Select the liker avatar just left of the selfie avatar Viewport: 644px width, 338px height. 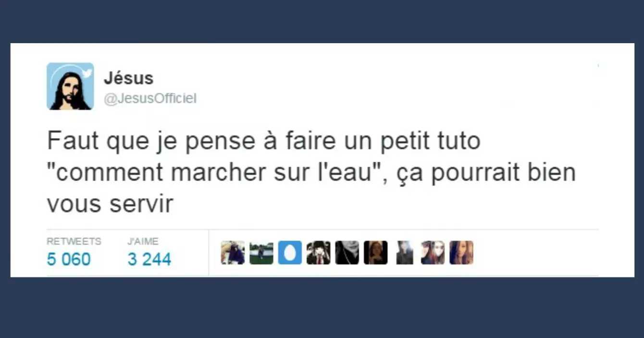404,253
